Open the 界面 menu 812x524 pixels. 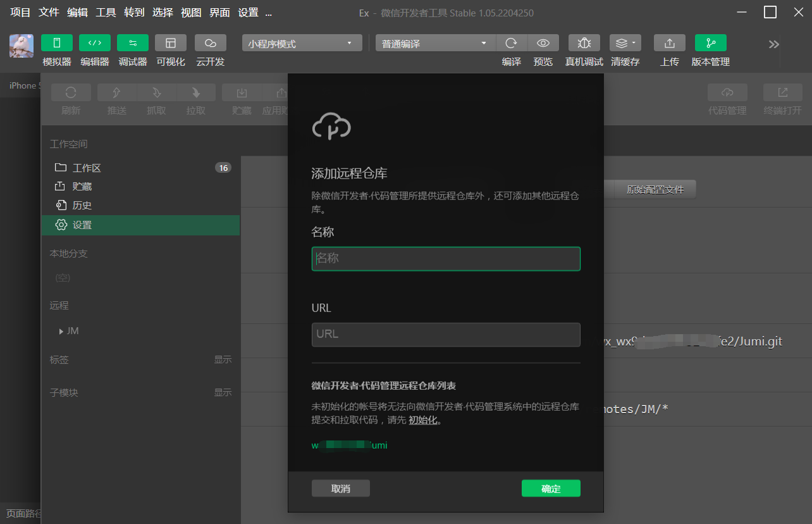tap(219, 12)
